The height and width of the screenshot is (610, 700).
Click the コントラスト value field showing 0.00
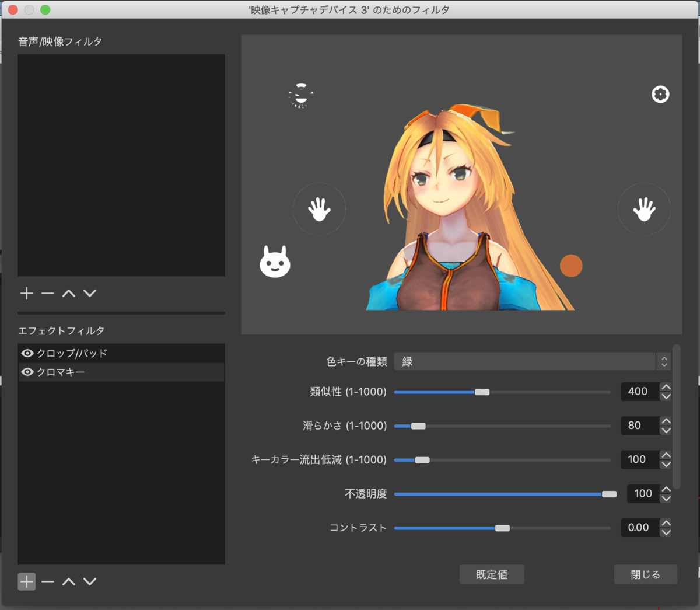(x=640, y=528)
